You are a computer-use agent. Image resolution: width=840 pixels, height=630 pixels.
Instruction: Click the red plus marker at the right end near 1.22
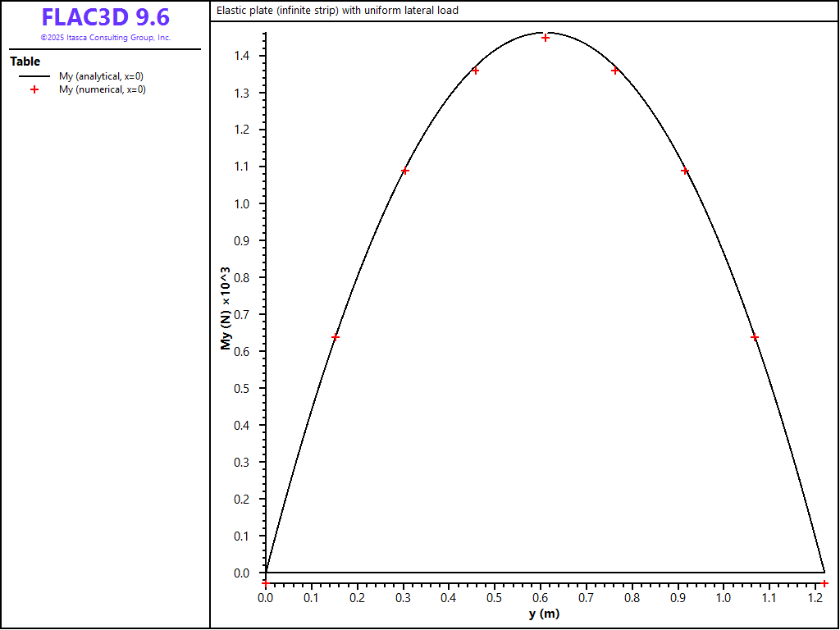click(824, 582)
